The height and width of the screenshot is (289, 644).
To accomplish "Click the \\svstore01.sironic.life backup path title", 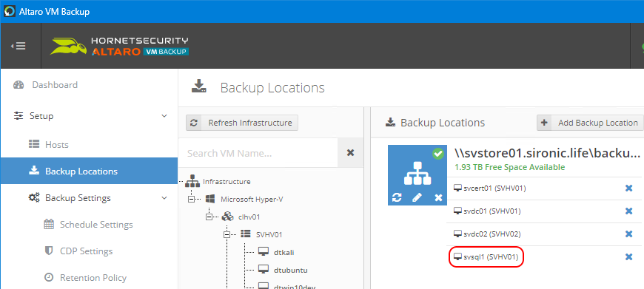I will 548,153.
